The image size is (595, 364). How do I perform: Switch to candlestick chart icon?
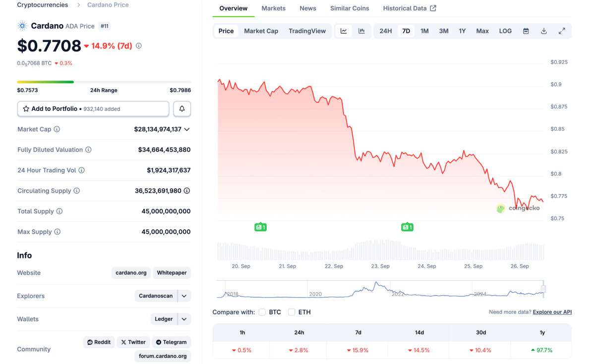coord(361,31)
